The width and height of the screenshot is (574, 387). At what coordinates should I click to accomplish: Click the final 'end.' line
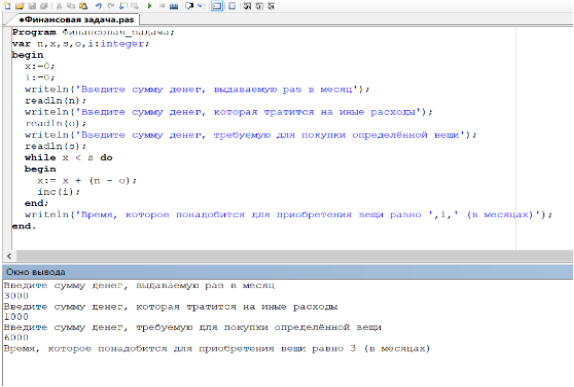24,226
